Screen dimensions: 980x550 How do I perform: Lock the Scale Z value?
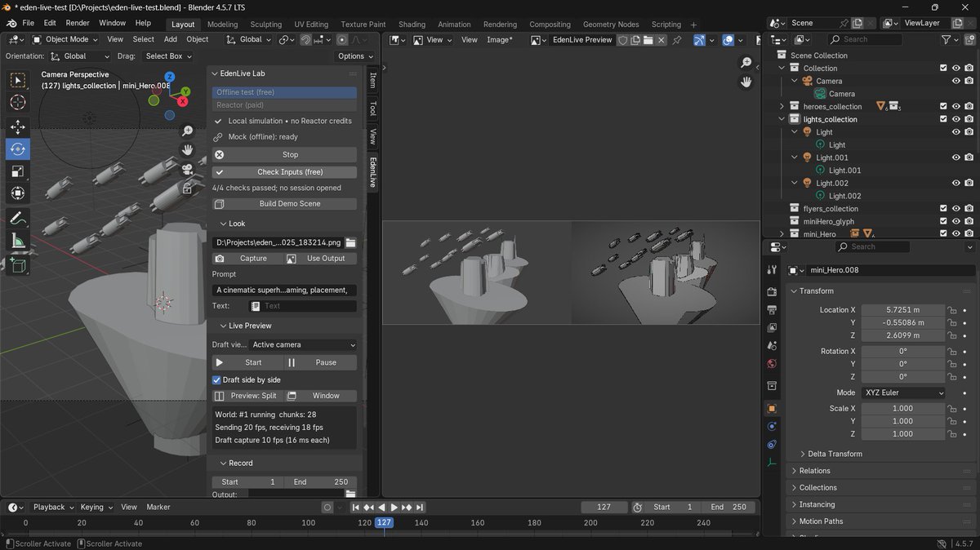(x=952, y=434)
